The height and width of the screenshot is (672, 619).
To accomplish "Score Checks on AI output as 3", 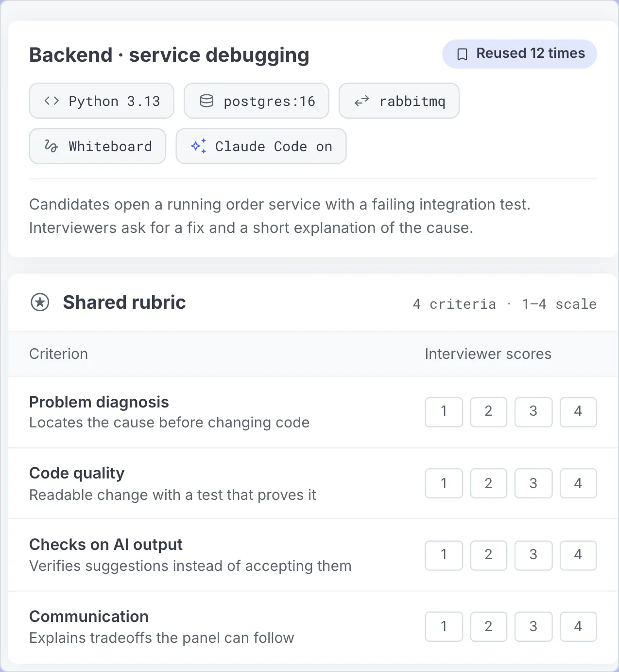I will point(533,555).
